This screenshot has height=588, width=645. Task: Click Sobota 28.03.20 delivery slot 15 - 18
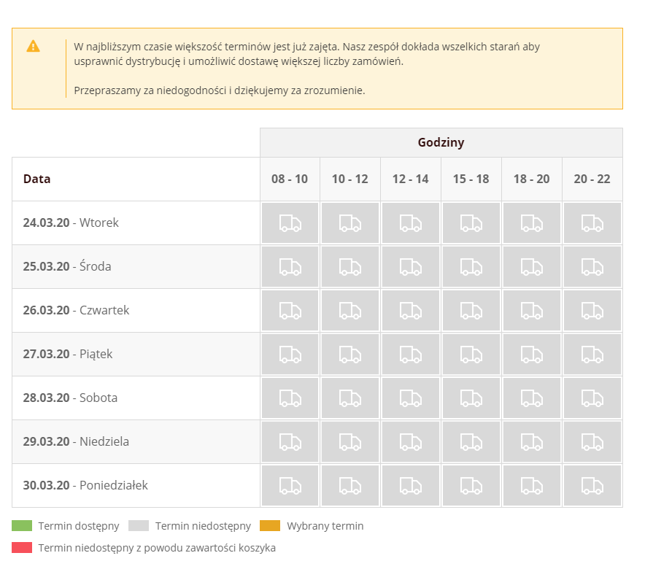coord(471,398)
